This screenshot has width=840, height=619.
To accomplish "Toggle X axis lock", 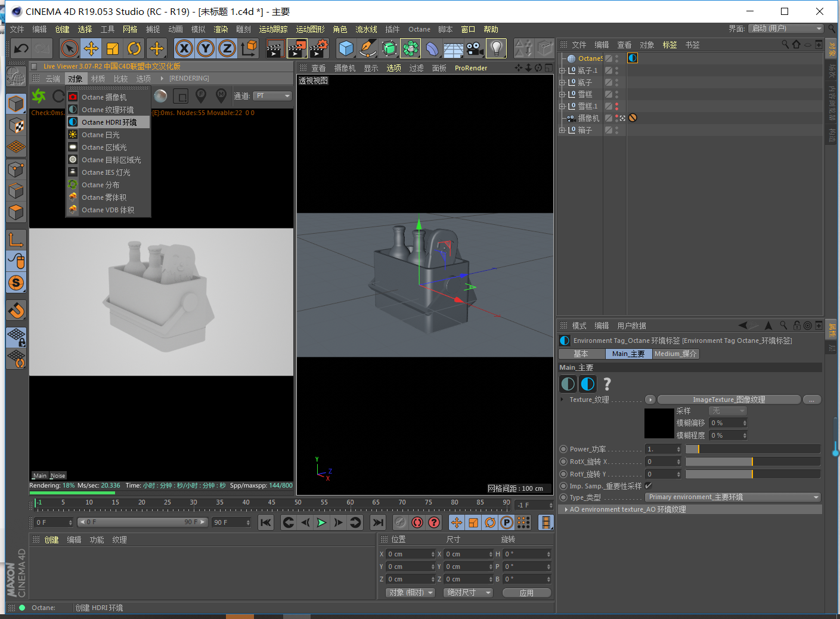I will 184,48.
